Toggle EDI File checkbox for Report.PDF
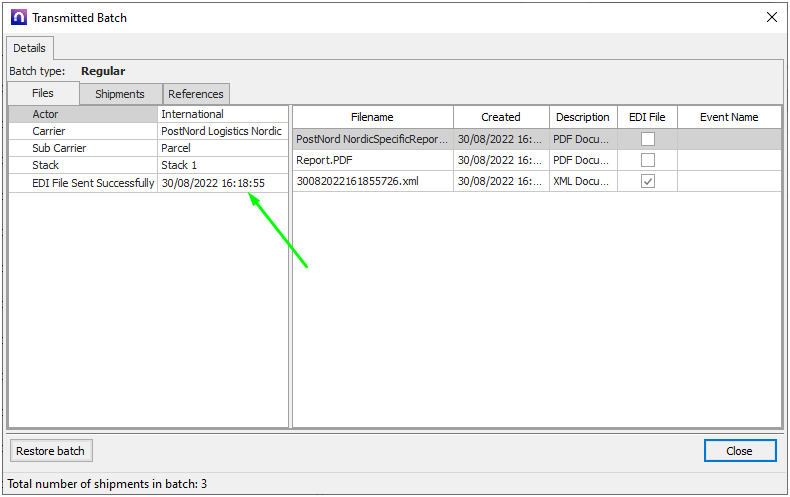Screen dimensions: 790x497 click(x=648, y=160)
